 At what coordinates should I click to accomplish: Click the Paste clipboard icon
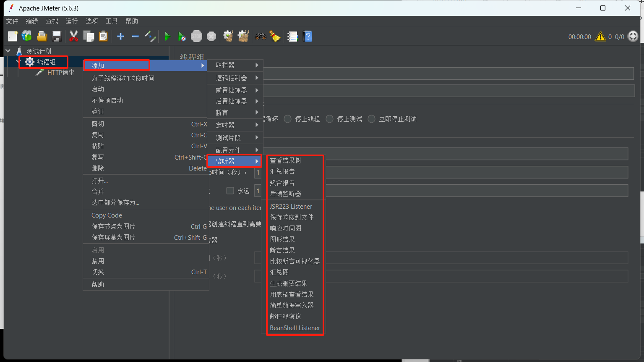103,37
